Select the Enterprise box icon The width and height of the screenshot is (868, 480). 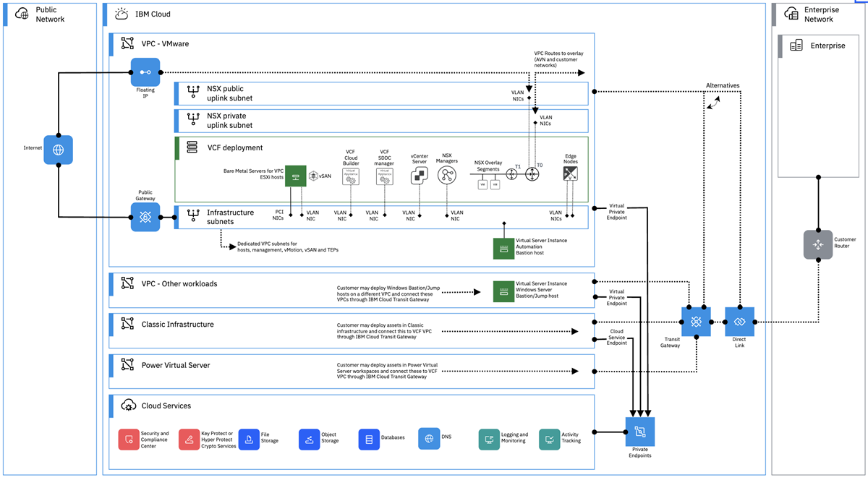(x=796, y=46)
